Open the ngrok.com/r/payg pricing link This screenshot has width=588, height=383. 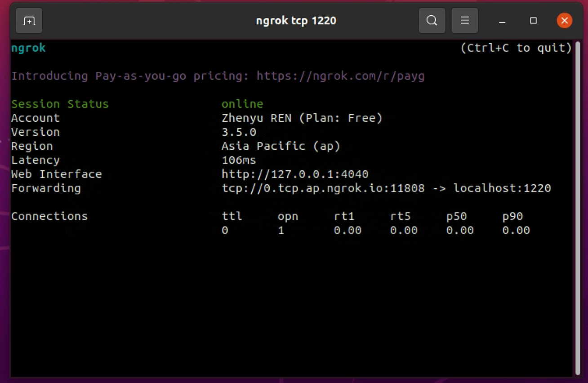341,76
